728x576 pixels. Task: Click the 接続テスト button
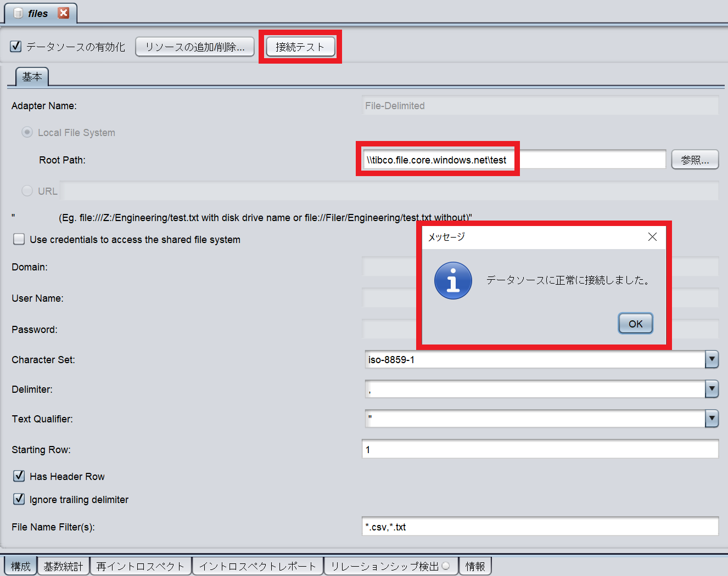[300, 47]
